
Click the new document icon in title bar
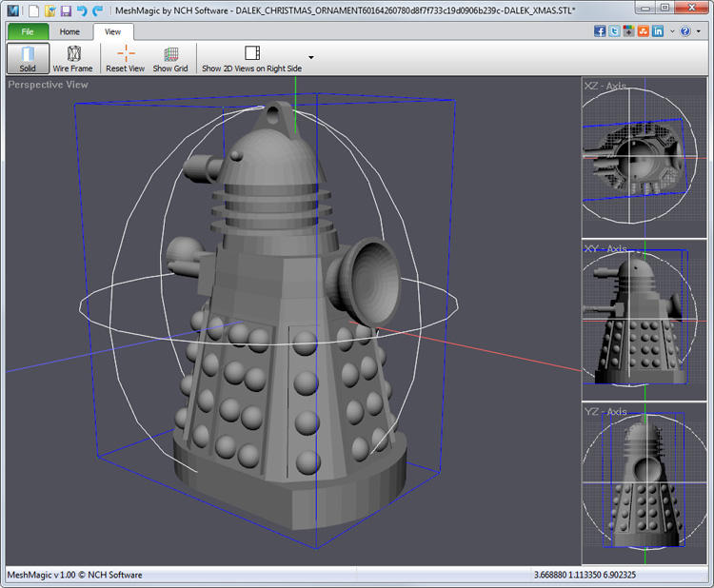tap(33, 10)
